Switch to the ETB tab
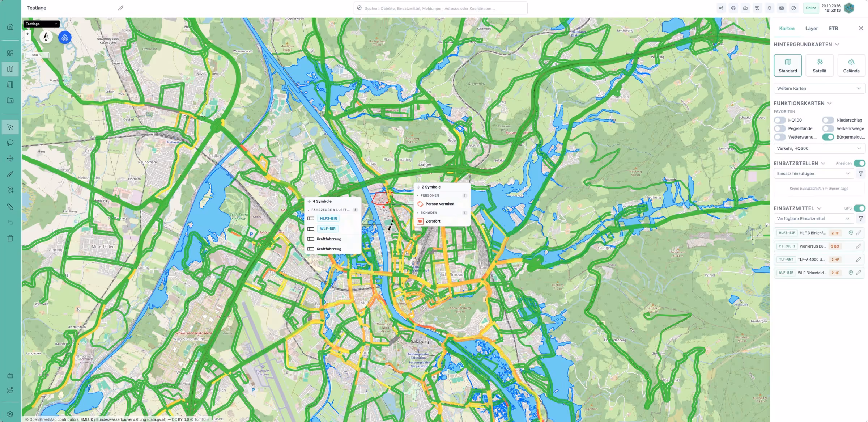The height and width of the screenshot is (422, 868). point(833,28)
